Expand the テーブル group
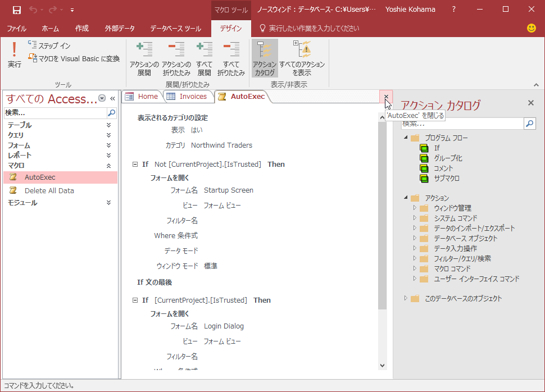The image size is (545, 392). click(109, 125)
